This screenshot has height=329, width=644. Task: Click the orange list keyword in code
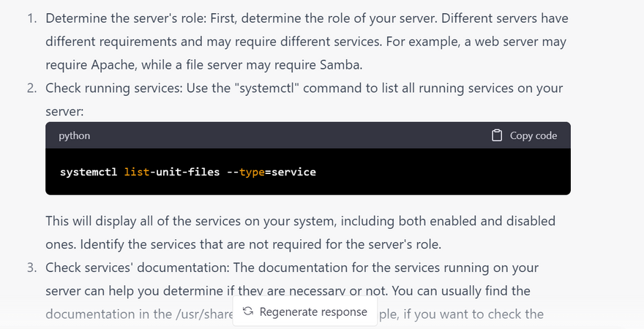pos(135,173)
